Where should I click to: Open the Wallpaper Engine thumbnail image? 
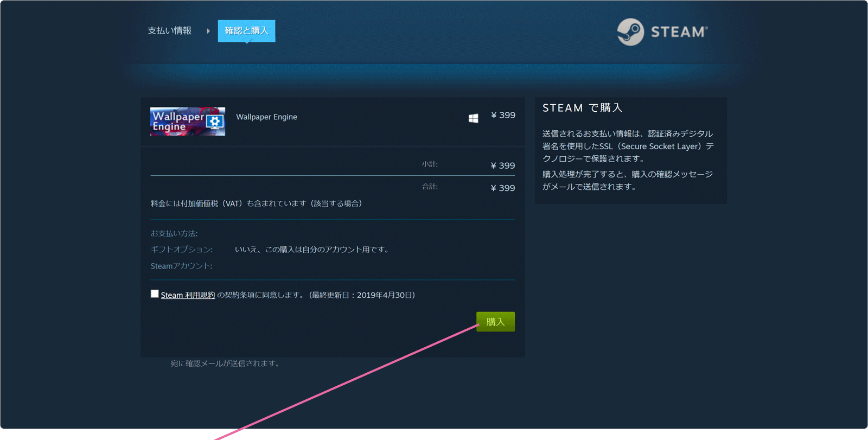pos(188,122)
